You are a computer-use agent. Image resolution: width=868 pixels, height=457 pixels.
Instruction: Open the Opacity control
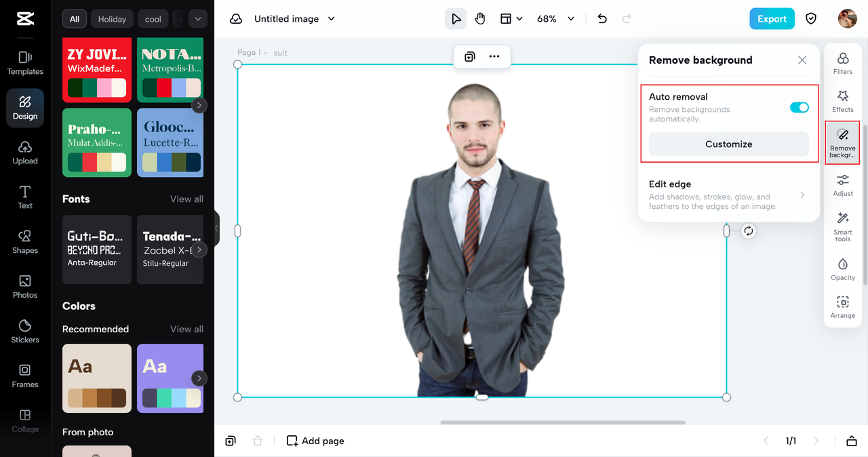click(843, 269)
